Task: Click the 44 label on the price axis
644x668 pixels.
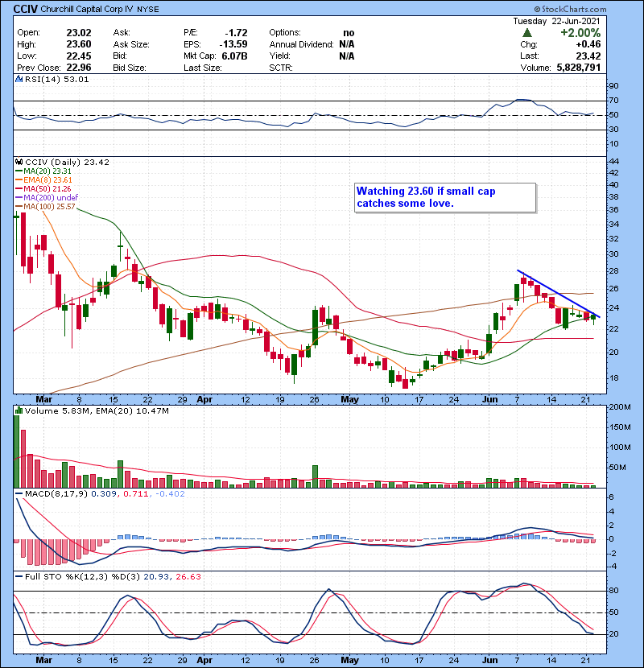Action: pyautogui.click(x=613, y=162)
